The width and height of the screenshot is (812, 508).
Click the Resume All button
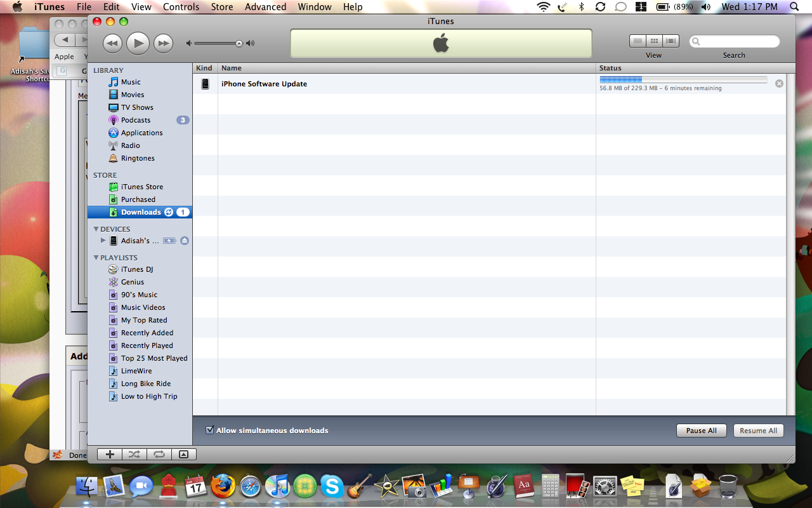(758, 431)
